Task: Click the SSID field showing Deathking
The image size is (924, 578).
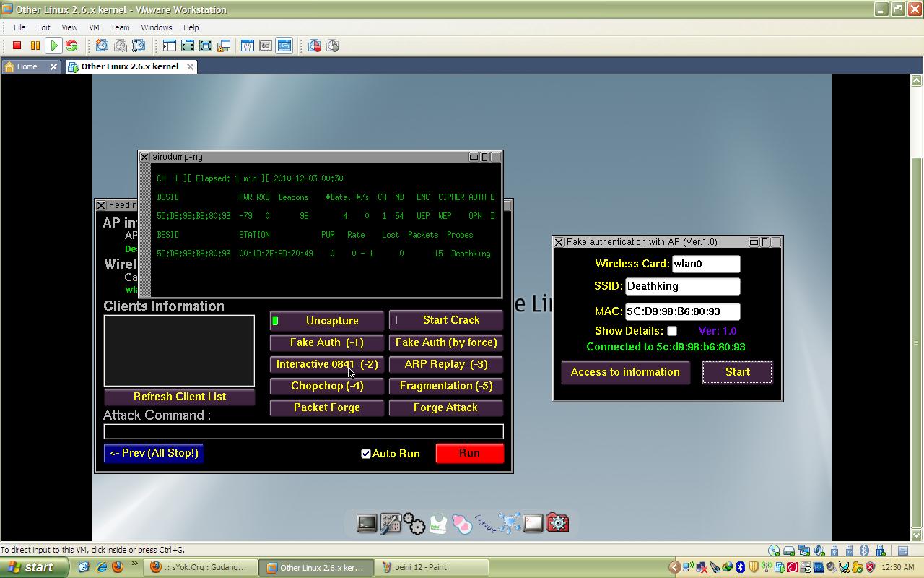Action: [682, 286]
